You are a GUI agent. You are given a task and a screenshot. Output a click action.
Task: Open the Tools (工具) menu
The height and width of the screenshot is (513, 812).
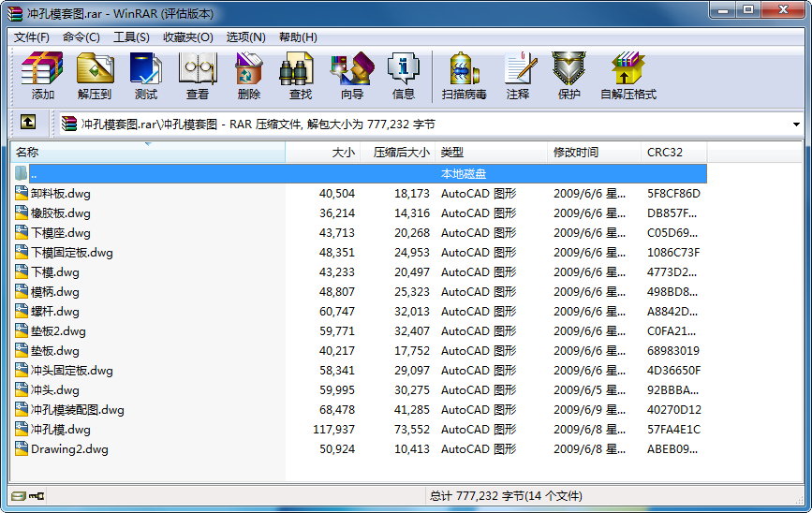pos(131,37)
